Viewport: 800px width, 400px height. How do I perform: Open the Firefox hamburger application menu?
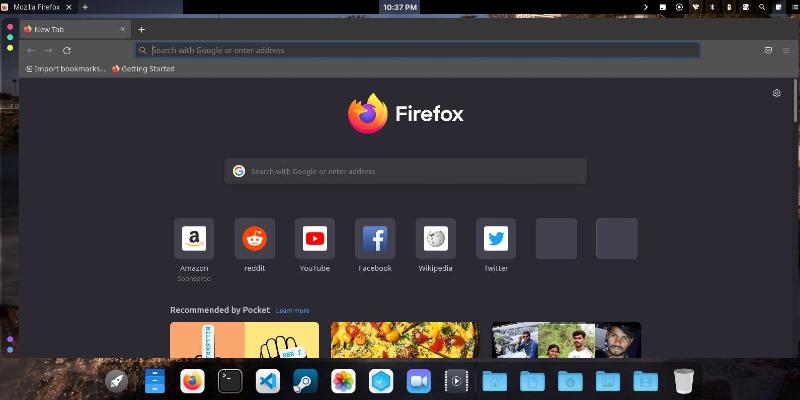[786, 50]
